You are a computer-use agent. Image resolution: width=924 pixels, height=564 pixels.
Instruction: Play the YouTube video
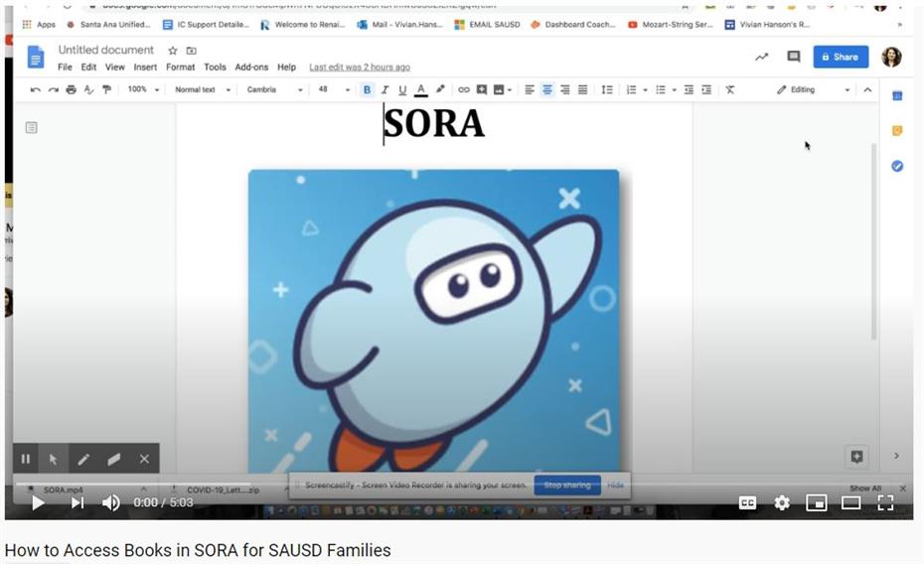[38, 502]
